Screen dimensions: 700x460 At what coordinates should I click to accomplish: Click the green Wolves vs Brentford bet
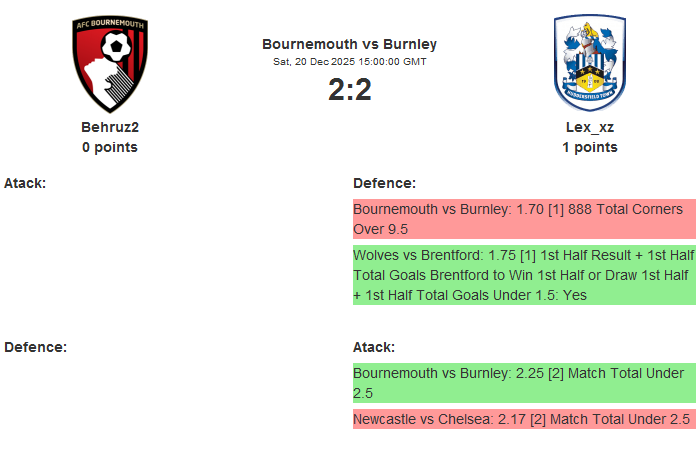[524, 275]
